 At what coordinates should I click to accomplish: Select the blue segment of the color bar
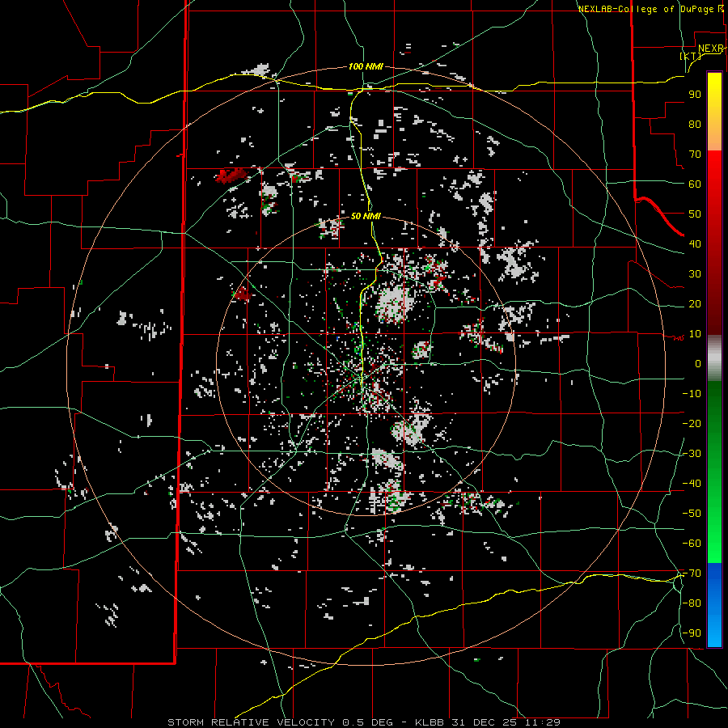point(714,605)
